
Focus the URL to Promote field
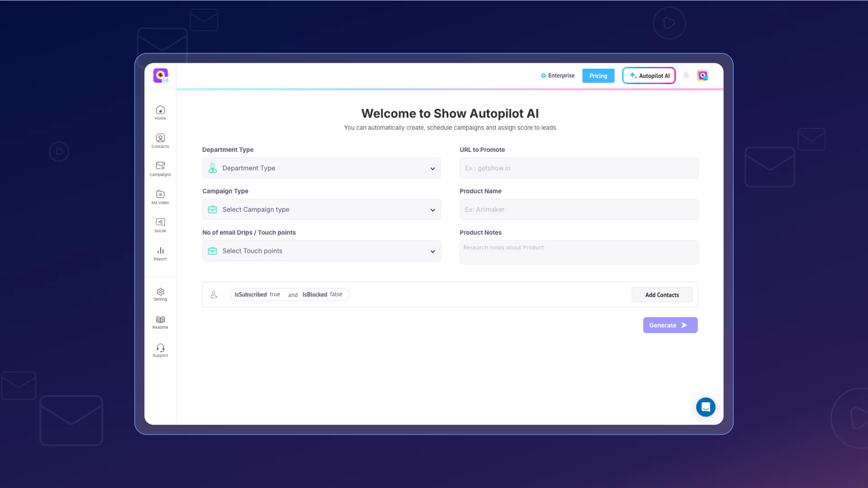tap(579, 168)
